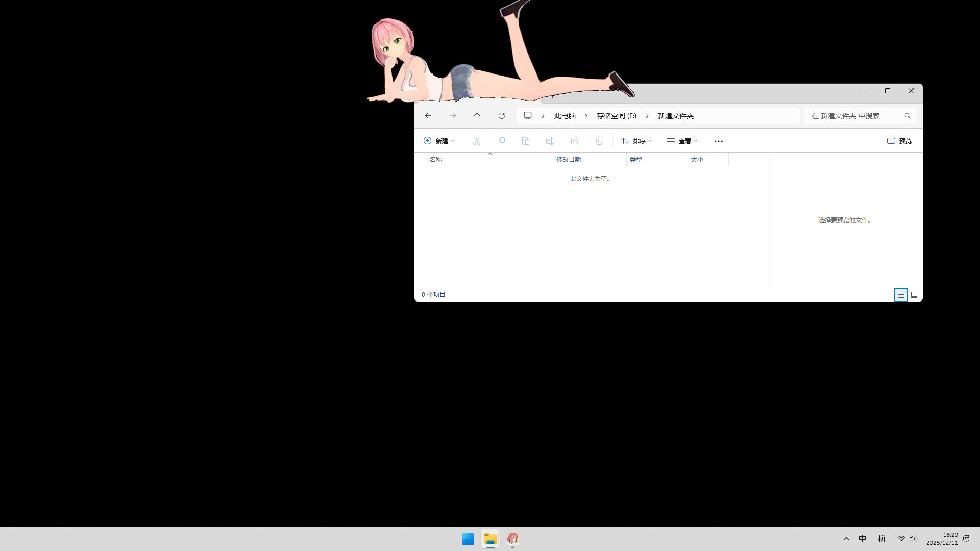Select the Cut icon in the toolbar
Image resolution: width=980 pixels, height=551 pixels.
[x=476, y=141]
